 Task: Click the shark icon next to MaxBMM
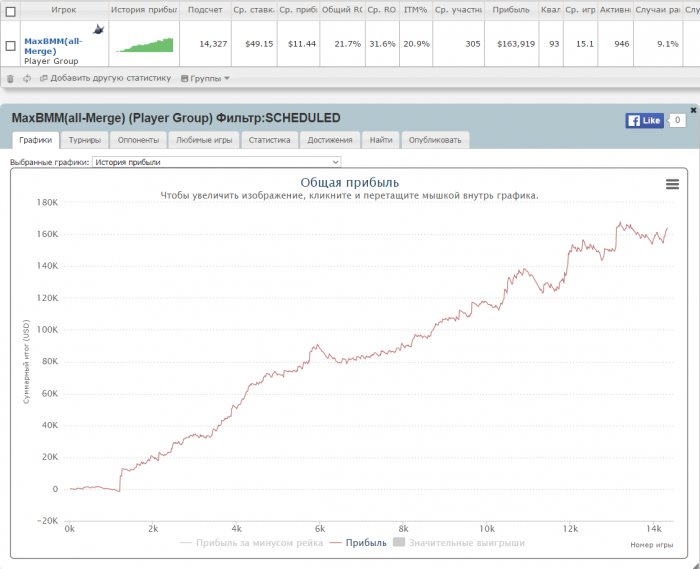[99, 29]
